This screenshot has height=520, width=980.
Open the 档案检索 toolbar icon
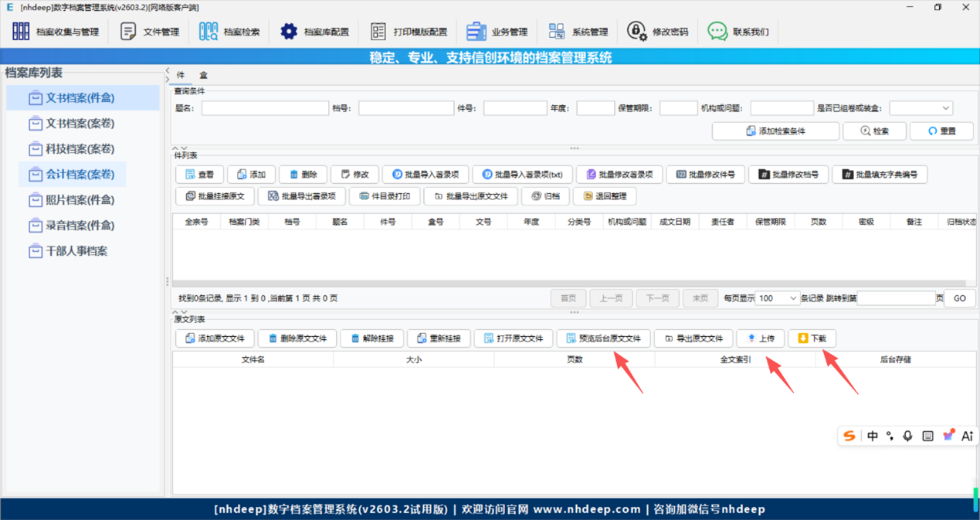229,32
